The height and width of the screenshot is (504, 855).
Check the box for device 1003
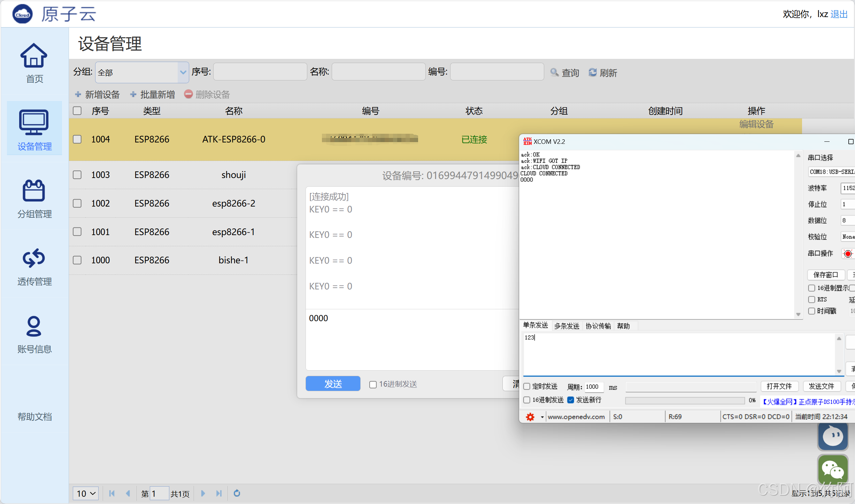tap(77, 175)
